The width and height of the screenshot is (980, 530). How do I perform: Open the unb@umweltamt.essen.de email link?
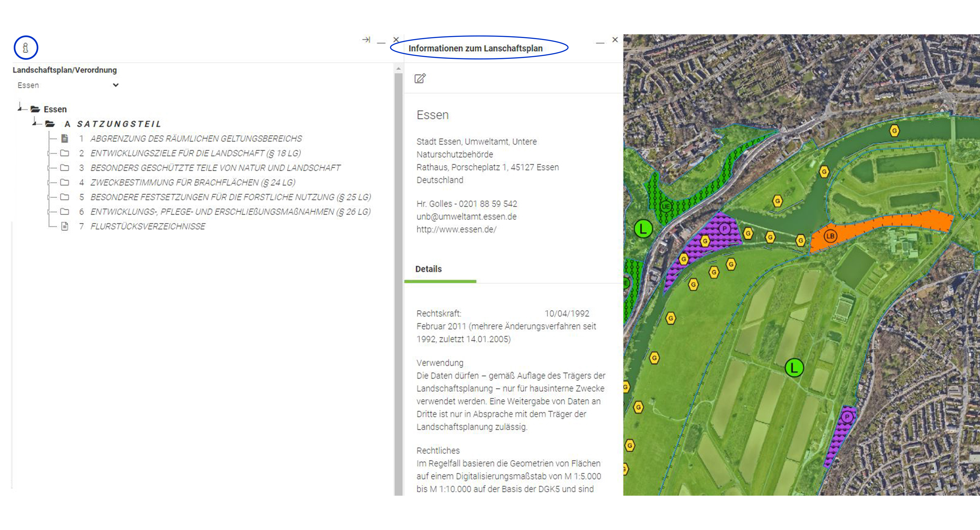tap(466, 217)
